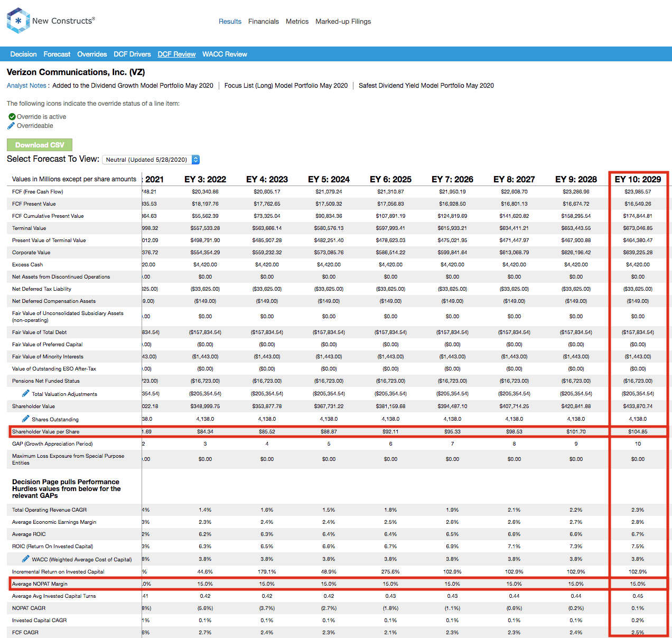Select the Pensions Net Funded Status label
672x638 pixels.
tap(46, 381)
